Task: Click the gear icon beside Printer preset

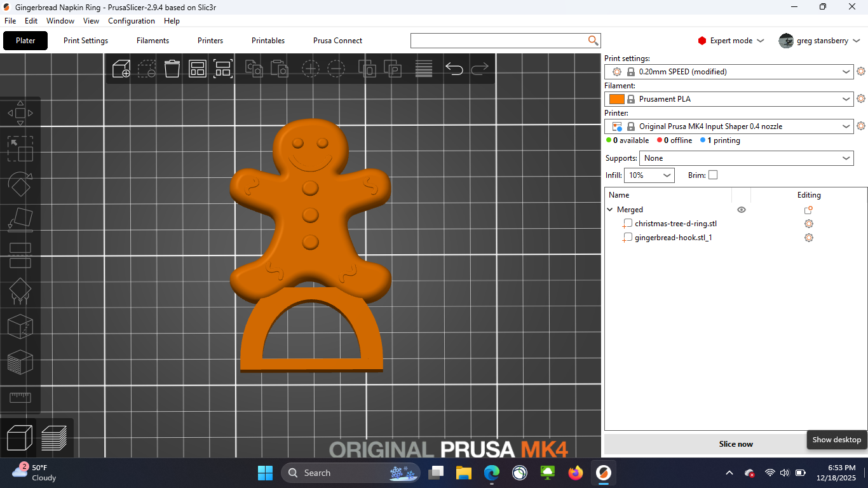Action: click(x=861, y=126)
